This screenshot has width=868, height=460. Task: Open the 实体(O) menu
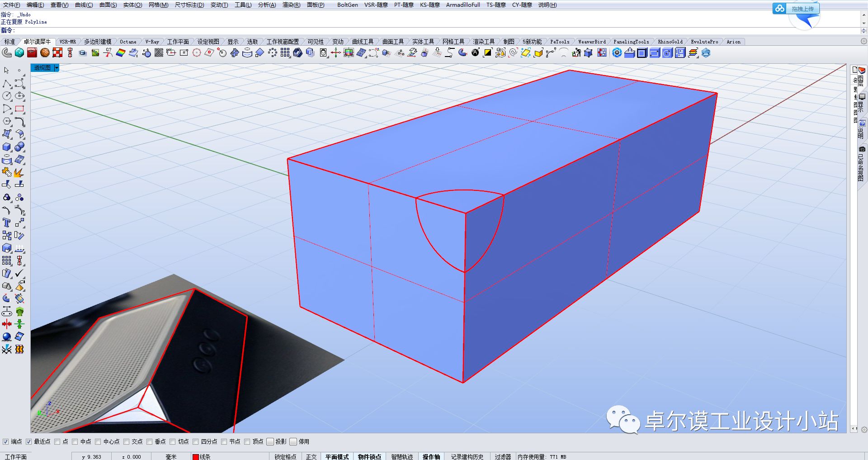[x=132, y=5]
